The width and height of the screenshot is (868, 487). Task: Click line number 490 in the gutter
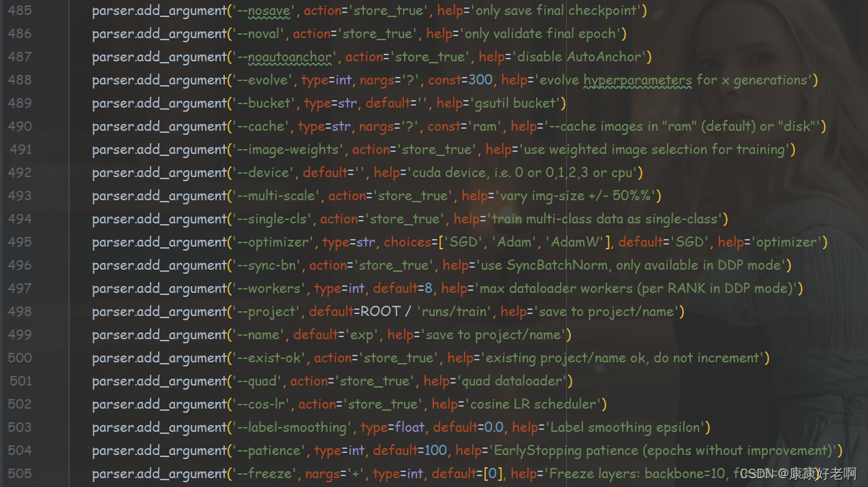coord(20,126)
